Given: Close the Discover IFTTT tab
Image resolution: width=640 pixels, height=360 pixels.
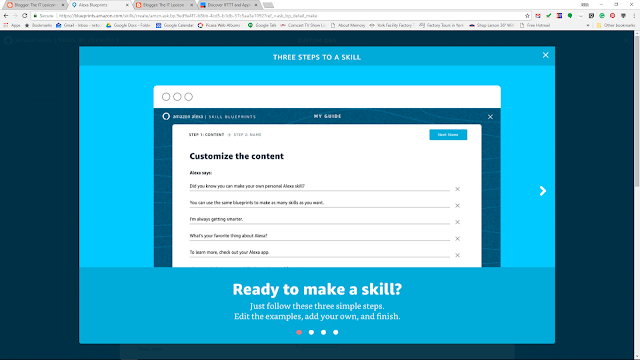Looking at the screenshot, I should pyautogui.click(x=256, y=5).
